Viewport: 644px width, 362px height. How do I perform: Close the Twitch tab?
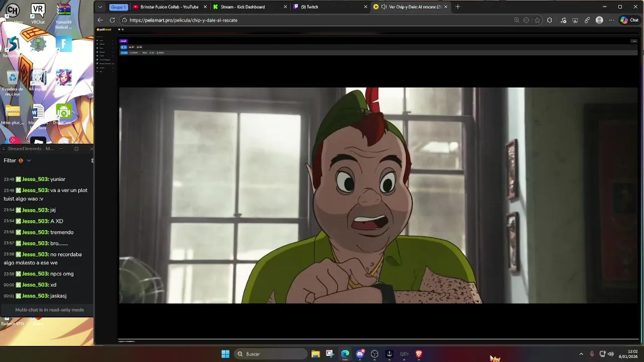tap(365, 7)
